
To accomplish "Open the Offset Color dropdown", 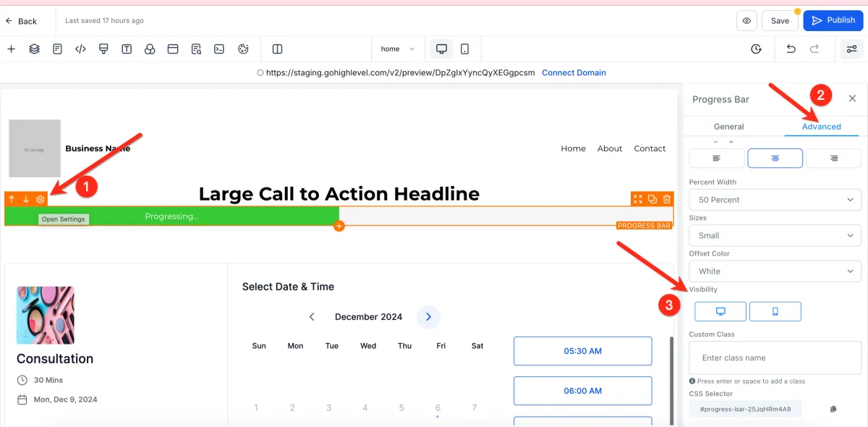I will (775, 271).
